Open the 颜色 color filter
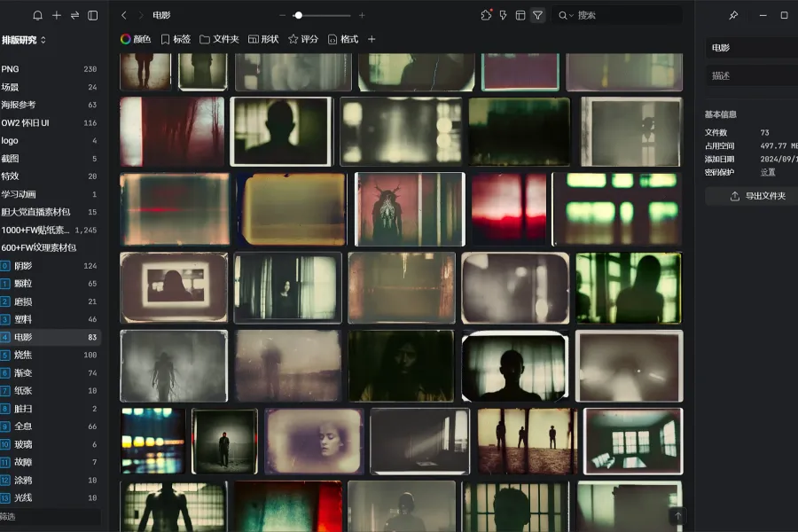 (136, 39)
